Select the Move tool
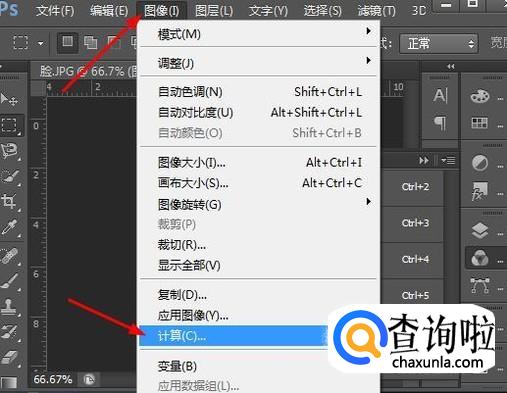The image size is (507, 393). point(9,99)
